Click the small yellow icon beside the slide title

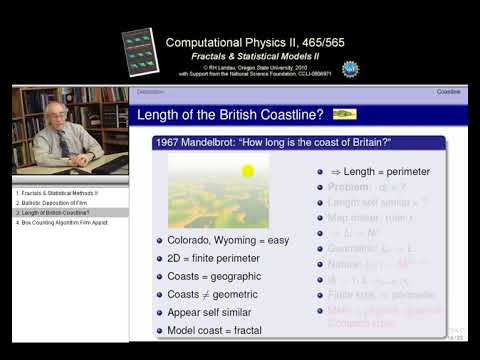(345, 114)
